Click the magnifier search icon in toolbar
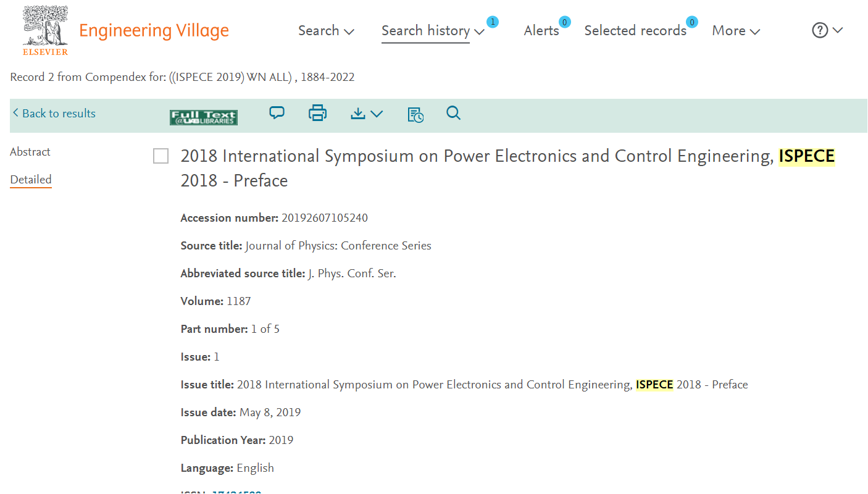 point(454,113)
